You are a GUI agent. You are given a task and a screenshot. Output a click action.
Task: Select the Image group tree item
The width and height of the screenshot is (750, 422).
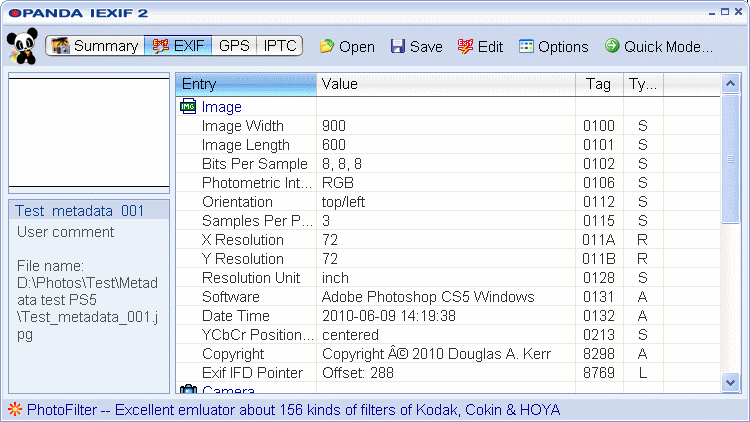point(221,107)
